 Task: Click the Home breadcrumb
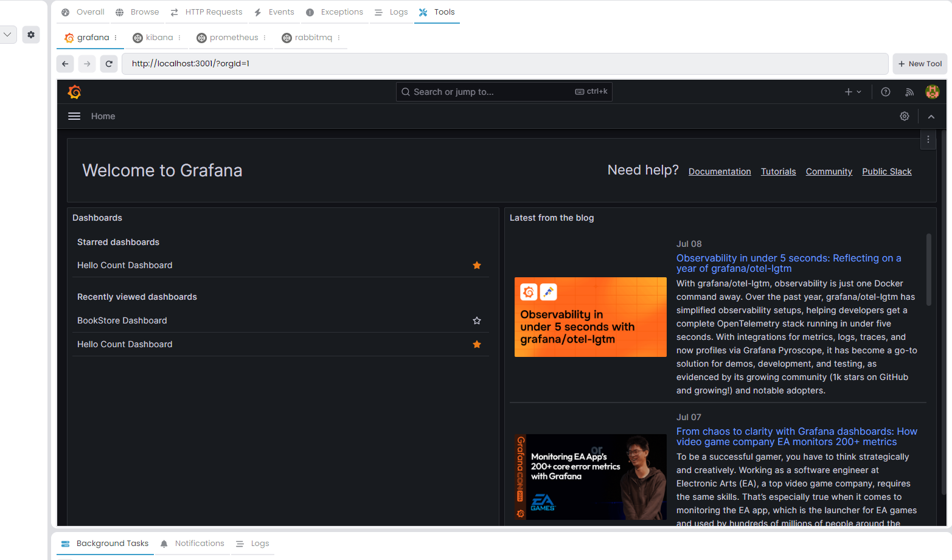[x=103, y=116]
